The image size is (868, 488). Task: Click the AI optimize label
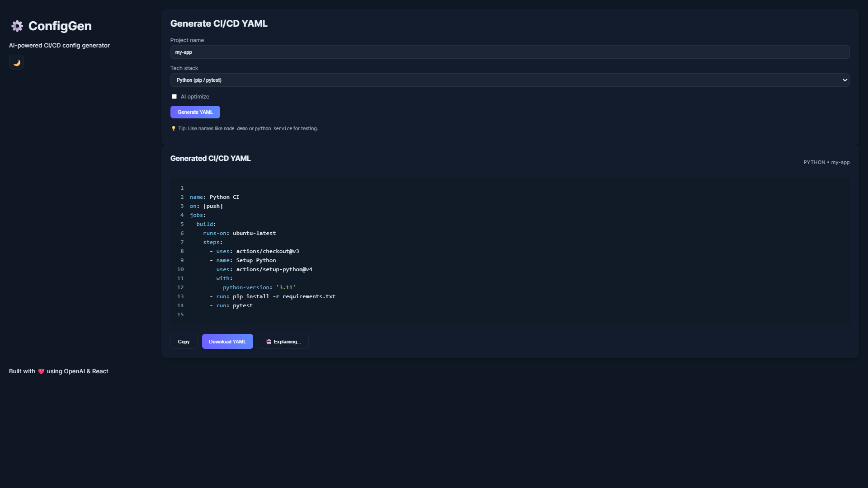click(195, 97)
